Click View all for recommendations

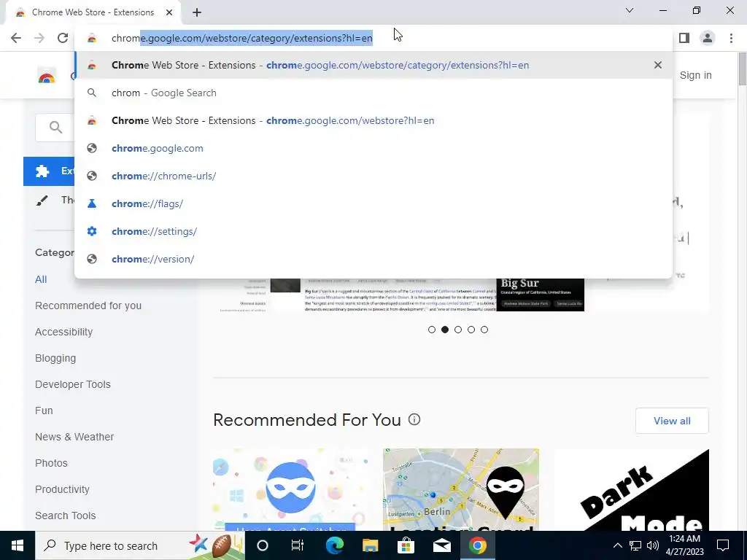tap(672, 421)
